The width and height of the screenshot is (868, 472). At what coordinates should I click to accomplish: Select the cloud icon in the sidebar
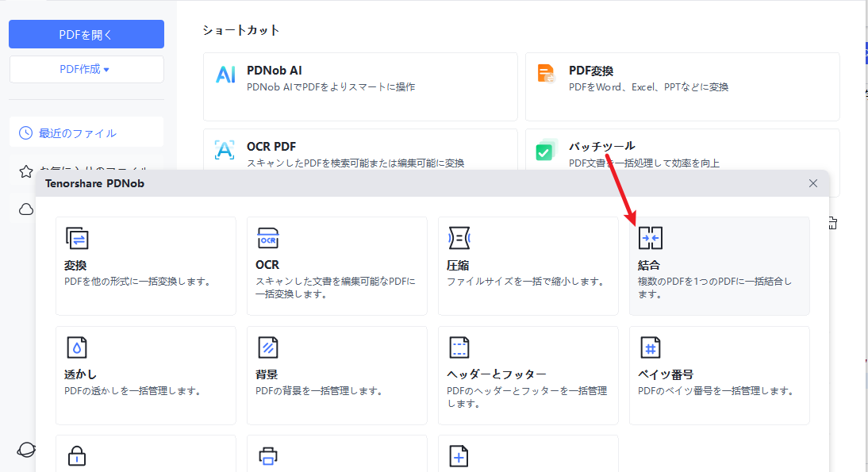tap(26, 209)
